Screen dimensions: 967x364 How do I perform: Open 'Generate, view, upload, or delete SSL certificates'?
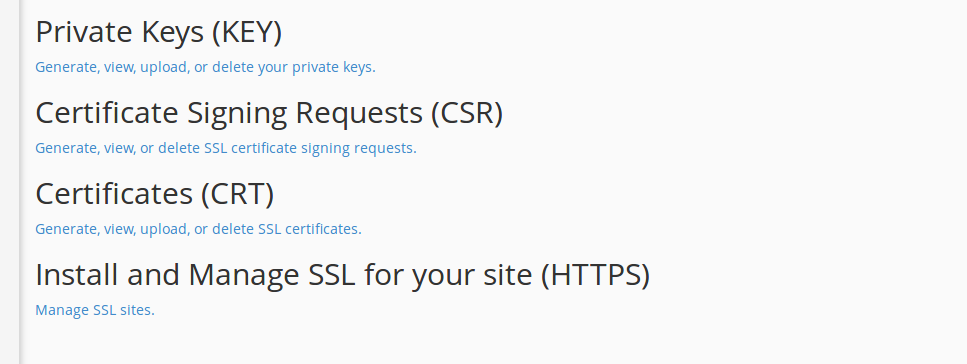tap(199, 229)
